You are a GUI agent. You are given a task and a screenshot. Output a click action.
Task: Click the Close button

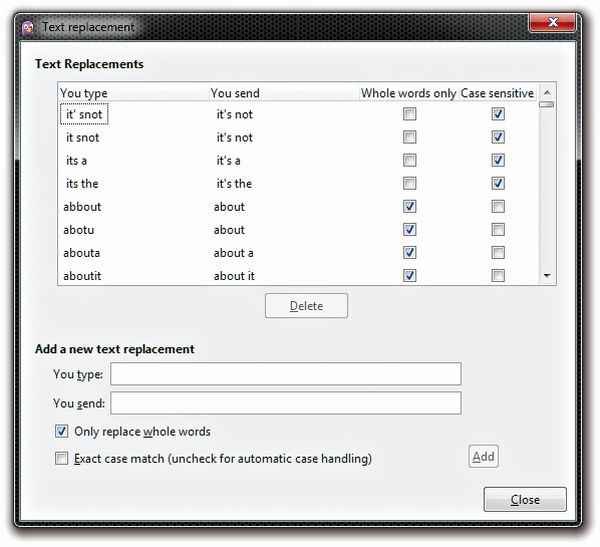tap(525, 500)
